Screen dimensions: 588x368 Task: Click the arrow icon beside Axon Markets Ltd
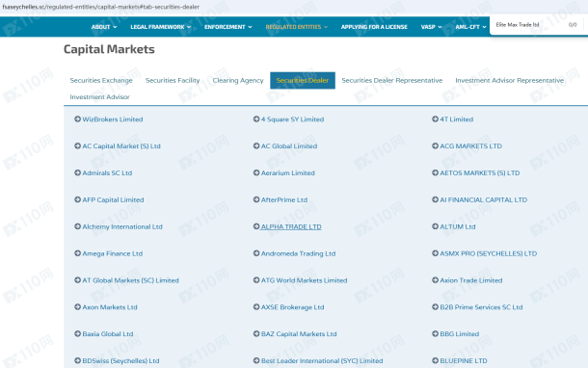78,307
